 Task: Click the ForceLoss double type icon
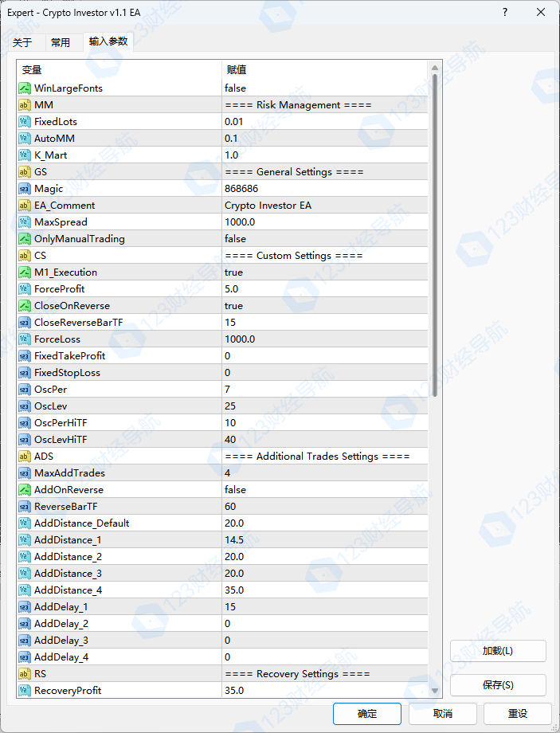point(25,339)
